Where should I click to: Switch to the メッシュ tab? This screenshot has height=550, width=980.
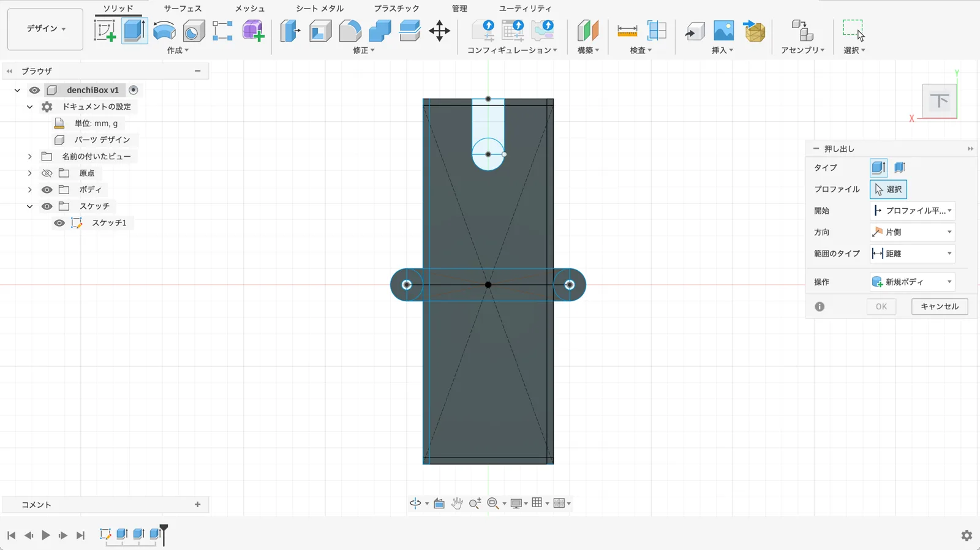pyautogui.click(x=250, y=9)
